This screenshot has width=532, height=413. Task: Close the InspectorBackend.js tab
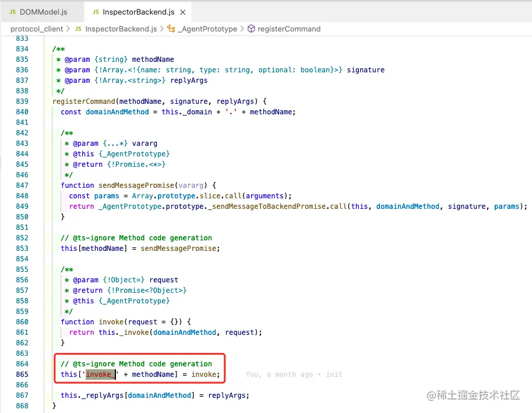183,12
